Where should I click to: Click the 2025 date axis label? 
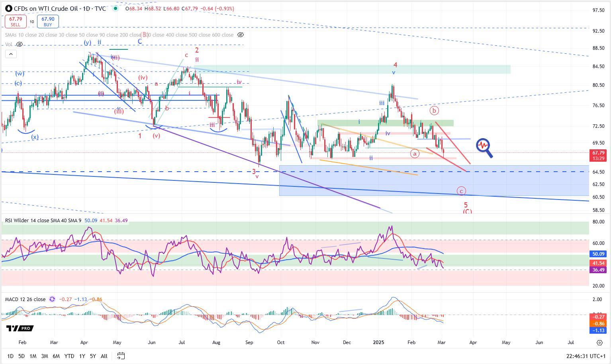click(378, 342)
